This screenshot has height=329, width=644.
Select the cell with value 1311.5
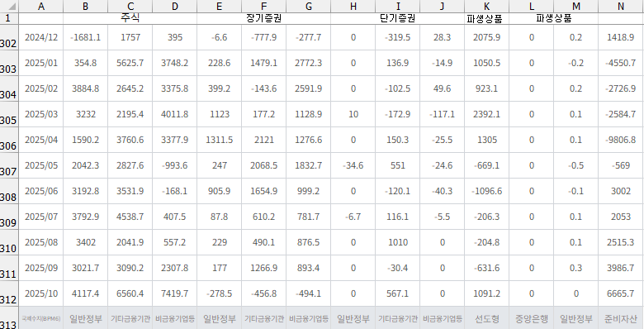tap(220, 140)
